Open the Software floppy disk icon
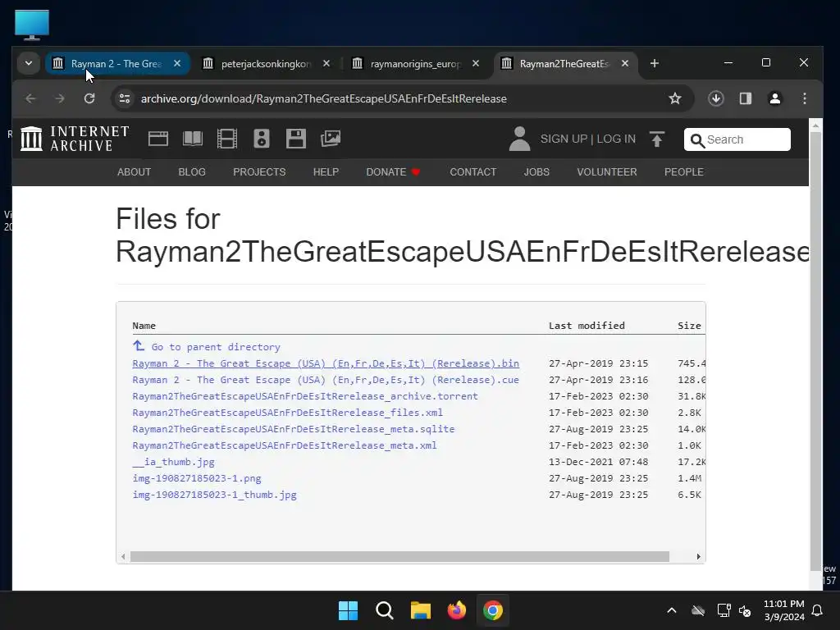 [295, 139]
